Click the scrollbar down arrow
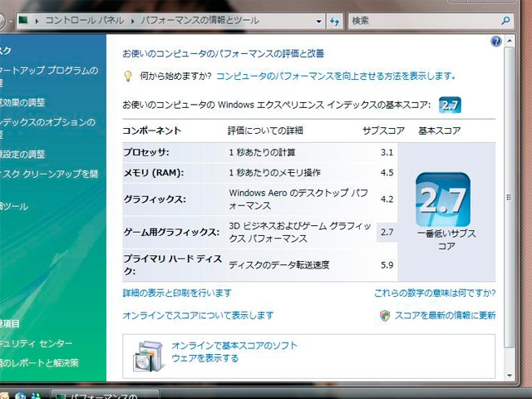The height and width of the screenshot is (399, 532). pos(509,375)
